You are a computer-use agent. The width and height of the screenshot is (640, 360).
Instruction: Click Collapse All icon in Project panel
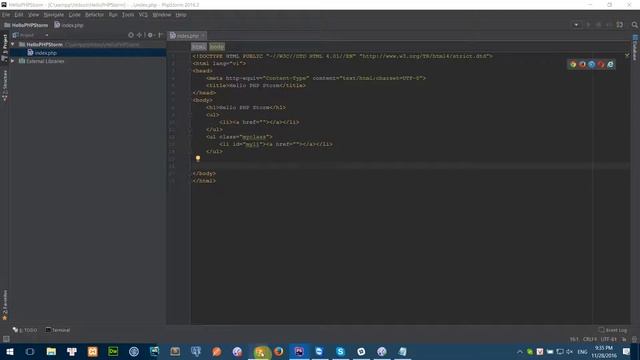tap(140, 35)
